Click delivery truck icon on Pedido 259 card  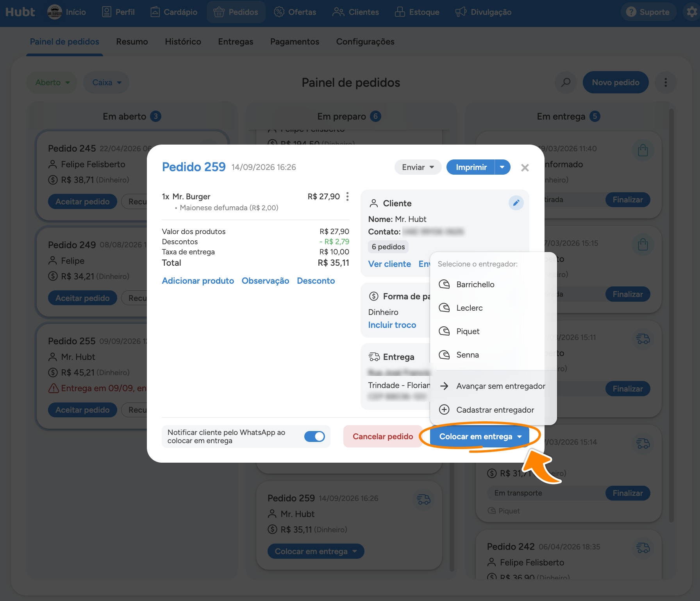tap(423, 499)
